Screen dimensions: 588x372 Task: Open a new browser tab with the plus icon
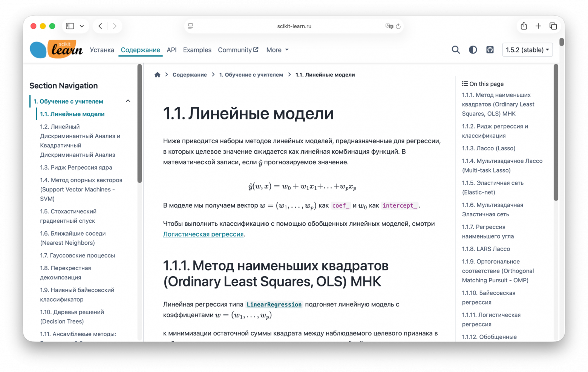coord(538,26)
